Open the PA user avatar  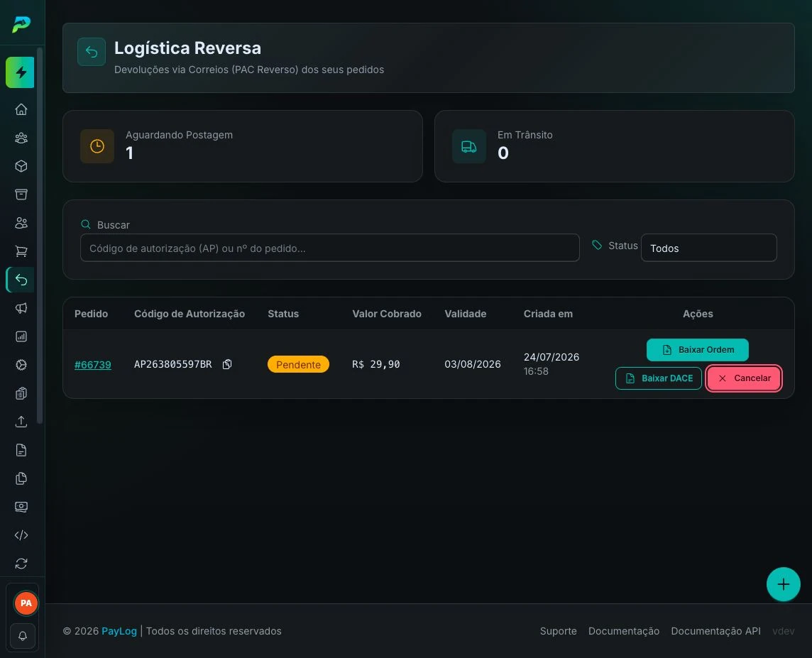[26, 603]
